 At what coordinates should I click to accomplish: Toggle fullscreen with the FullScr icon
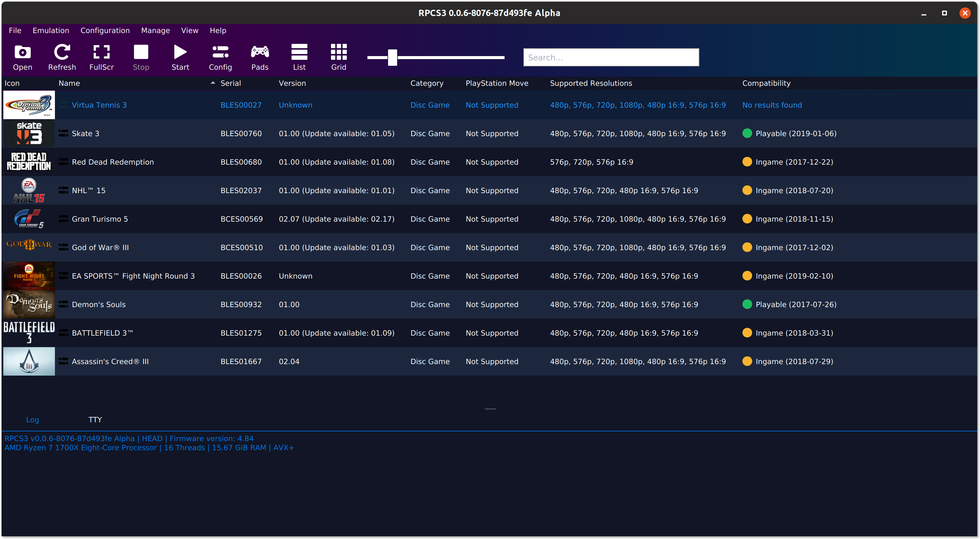click(102, 52)
